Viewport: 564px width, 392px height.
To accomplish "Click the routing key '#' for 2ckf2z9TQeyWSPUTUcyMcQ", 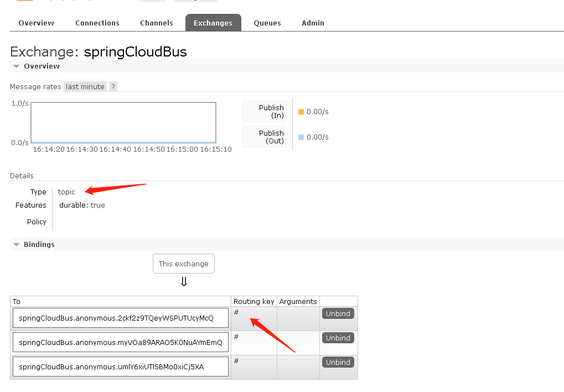I will point(236,312).
